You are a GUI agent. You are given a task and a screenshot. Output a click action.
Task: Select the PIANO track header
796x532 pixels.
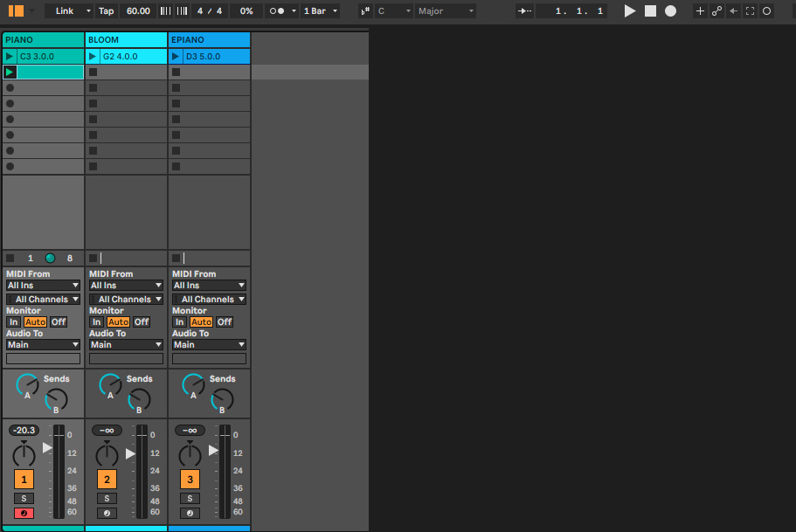[x=43, y=39]
